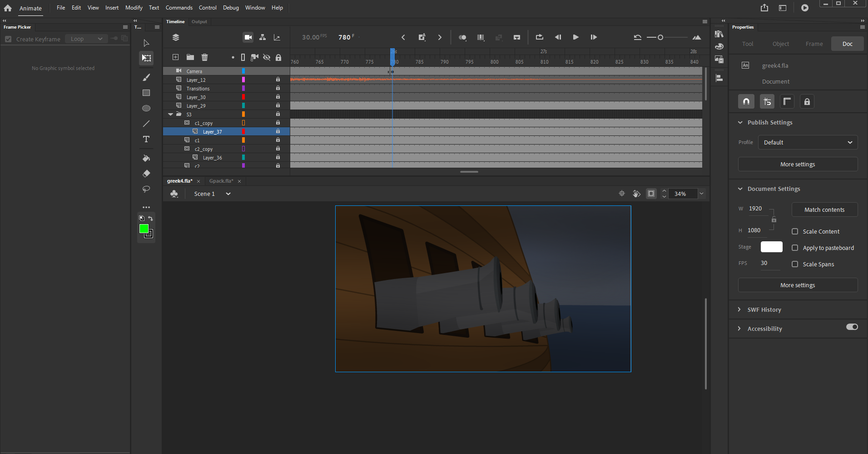The width and height of the screenshot is (868, 454).
Task: Open More settings under Document Settings
Action: pos(797,285)
